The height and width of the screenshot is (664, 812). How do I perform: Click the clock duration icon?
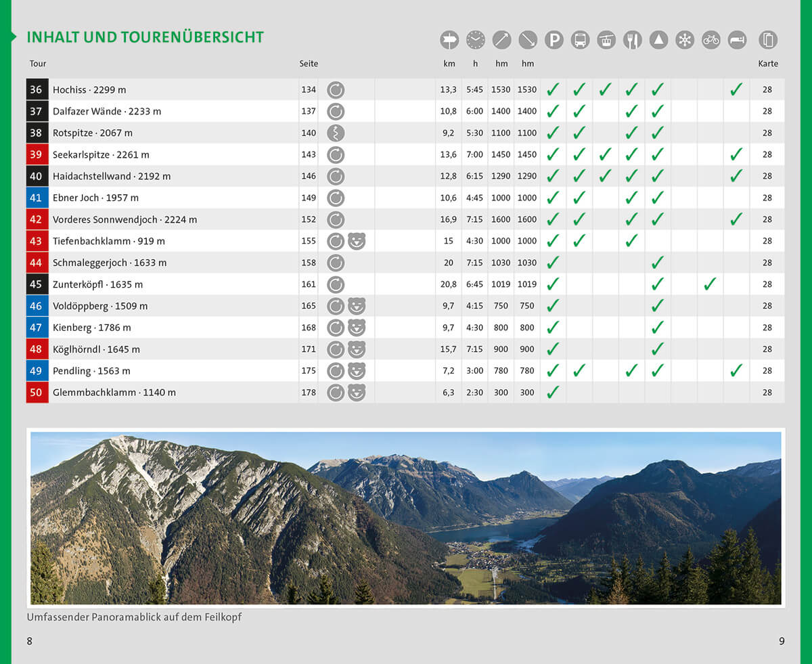click(x=476, y=40)
